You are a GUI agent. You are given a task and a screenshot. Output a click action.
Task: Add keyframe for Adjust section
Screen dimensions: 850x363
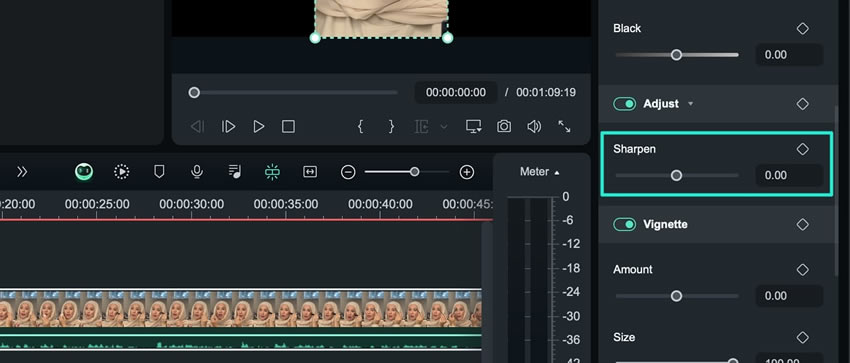(803, 103)
